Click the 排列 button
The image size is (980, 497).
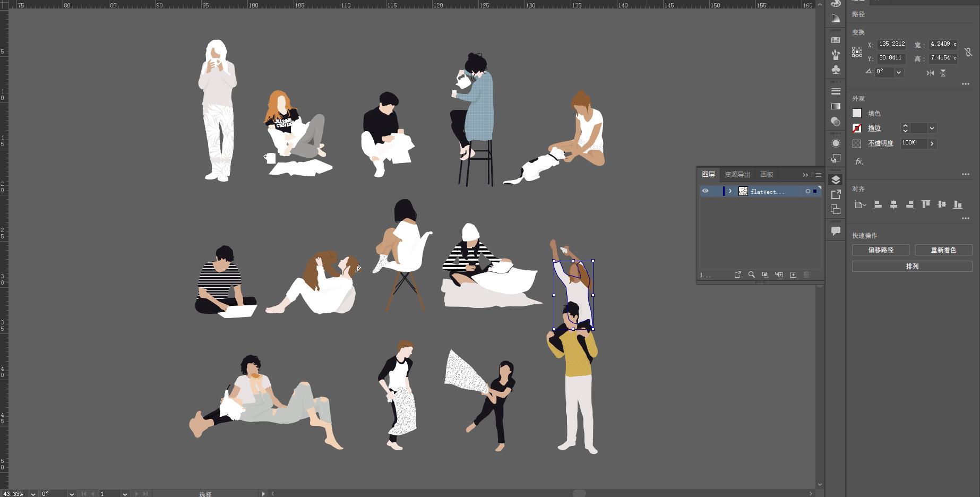[912, 267]
